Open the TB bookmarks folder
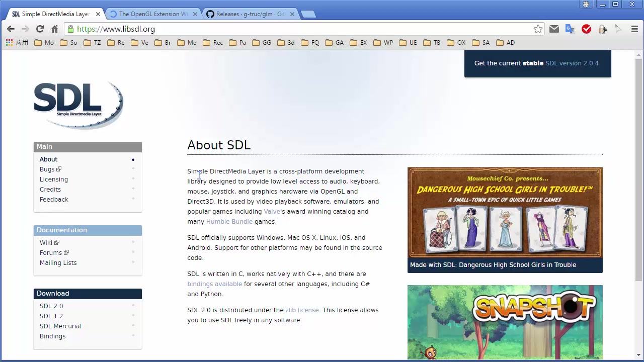This screenshot has height=362, width=644. (x=431, y=43)
